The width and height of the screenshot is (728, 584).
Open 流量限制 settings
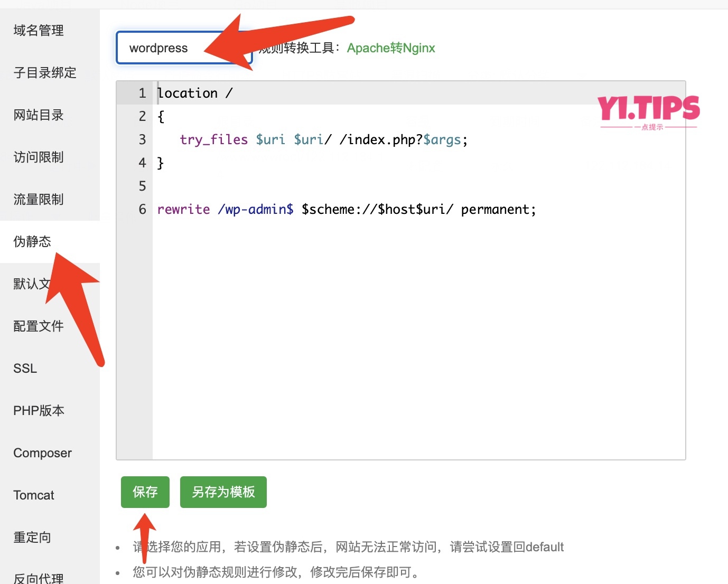point(38,199)
